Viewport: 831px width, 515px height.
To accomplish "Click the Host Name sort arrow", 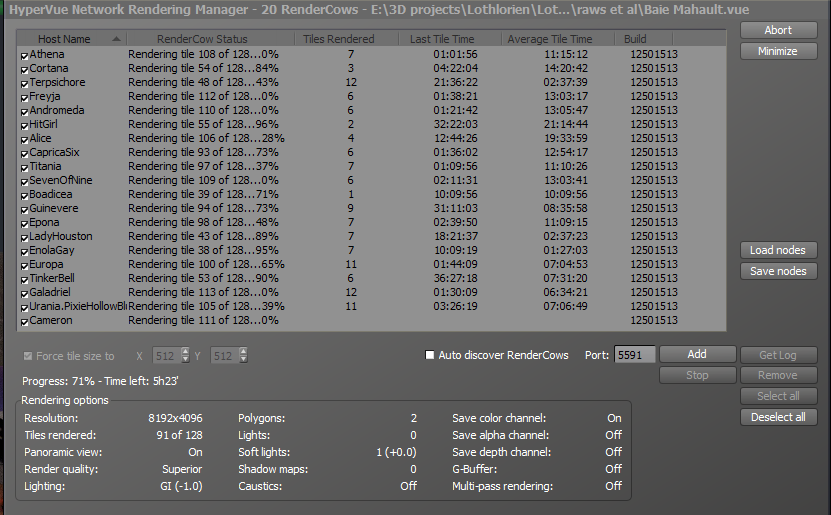I will pos(116,39).
